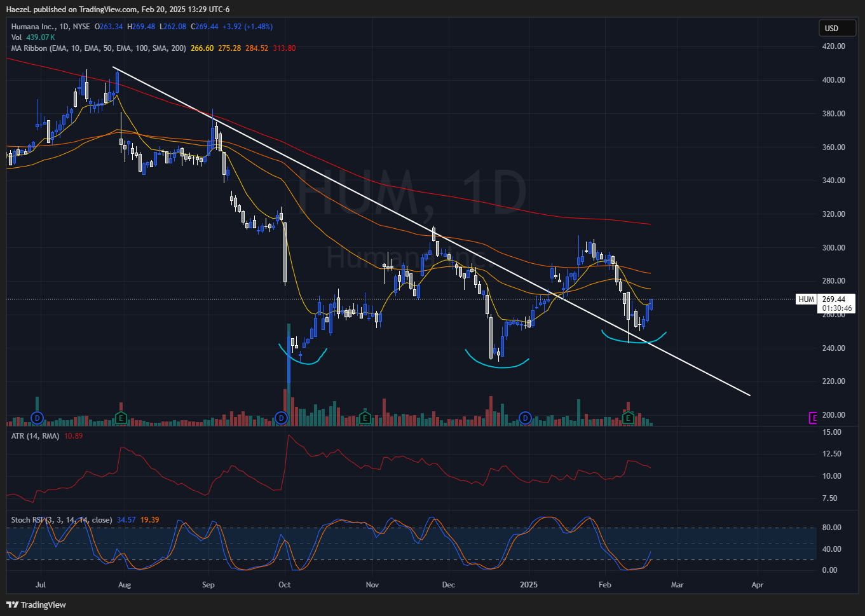Click the Jul date axis label
Viewport: 865px width, 616px height.
(x=41, y=585)
